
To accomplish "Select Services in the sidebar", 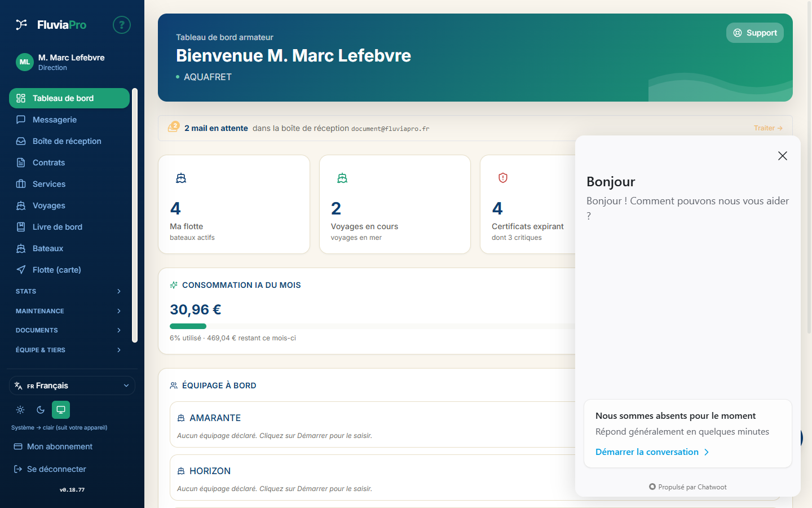I will [69, 184].
